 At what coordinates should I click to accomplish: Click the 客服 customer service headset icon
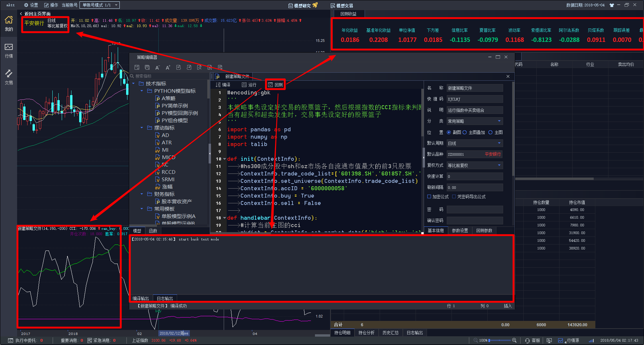[x=528, y=340]
